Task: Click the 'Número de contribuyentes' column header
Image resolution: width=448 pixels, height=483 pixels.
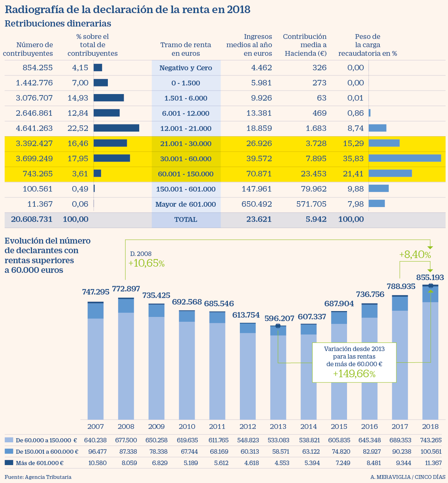Action: click(x=28, y=49)
